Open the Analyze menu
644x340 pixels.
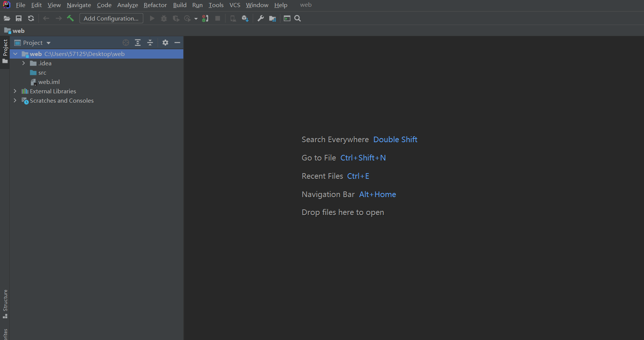point(128,5)
